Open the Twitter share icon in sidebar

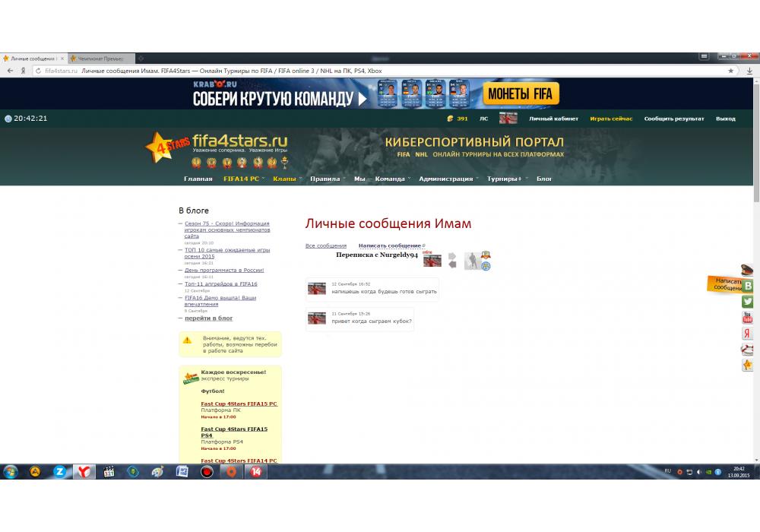pyautogui.click(x=748, y=302)
